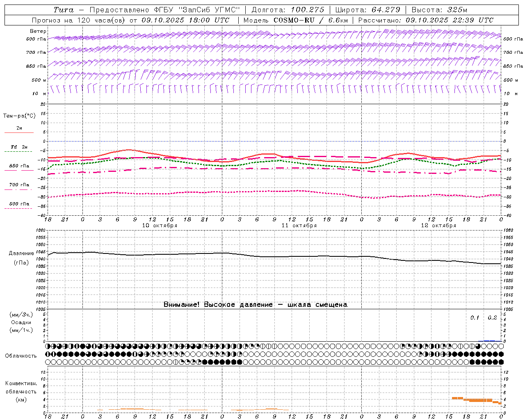Image resolution: width=525 pixels, height=420 pixels.
Task: Select the (мм/3ч.) precipitation unit label
Action: (x=21, y=315)
